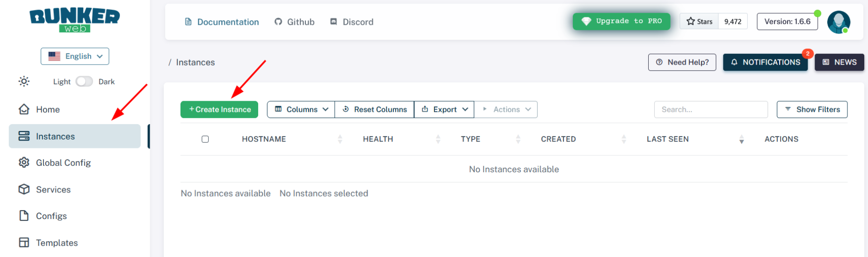The image size is (868, 257).
Task: Click the Reset Columns refresh icon
Action: (x=346, y=109)
